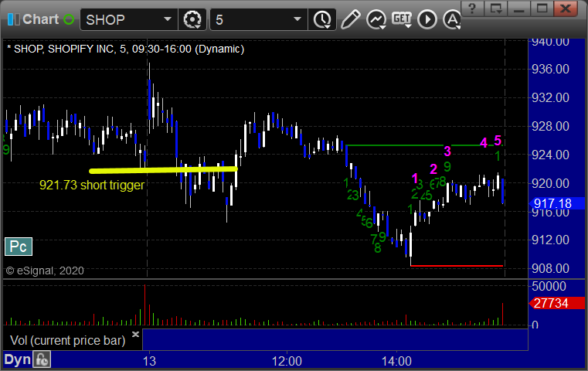The height and width of the screenshot is (371, 588).
Task: Click the current price tag 917.18
Action: [557, 204]
